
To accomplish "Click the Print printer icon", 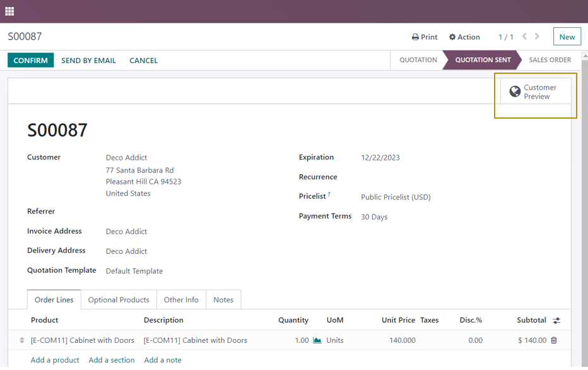I will 415,37.
